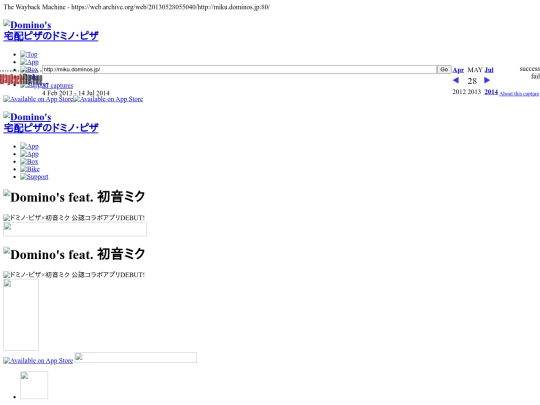The width and height of the screenshot is (540, 405).
Task: Click the 2013 year label
Action: coord(474,92)
